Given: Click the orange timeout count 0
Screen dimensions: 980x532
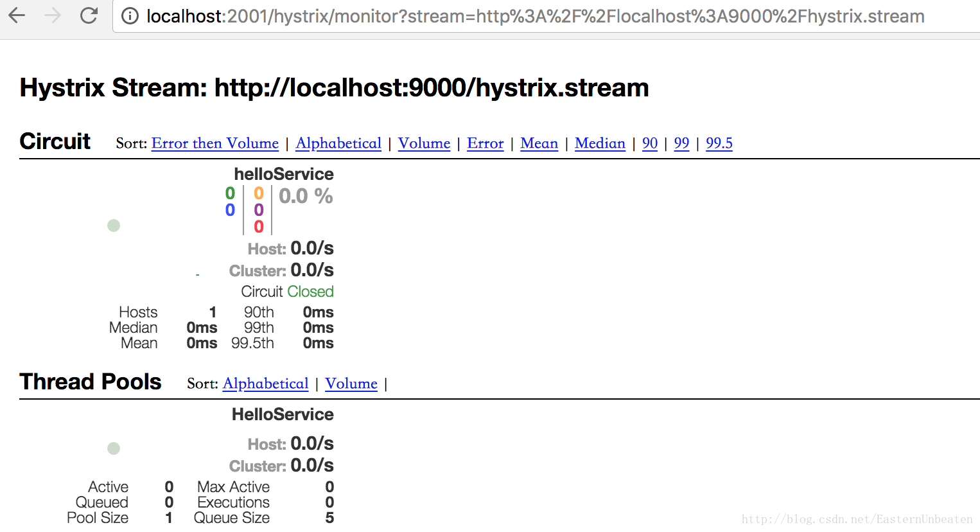Looking at the screenshot, I should pyautogui.click(x=259, y=193).
